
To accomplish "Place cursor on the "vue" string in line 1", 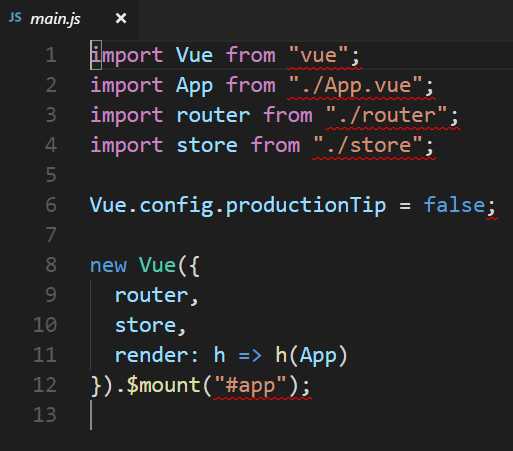I will coord(318,55).
